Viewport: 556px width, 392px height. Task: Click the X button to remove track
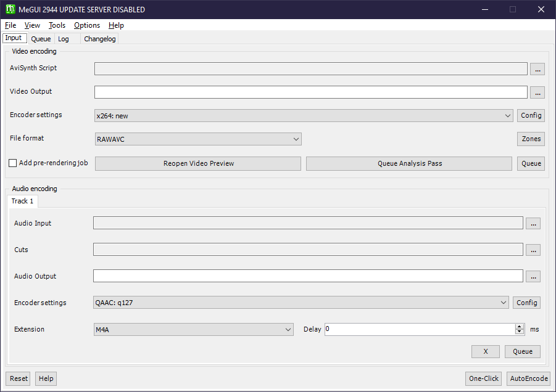click(x=486, y=352)
